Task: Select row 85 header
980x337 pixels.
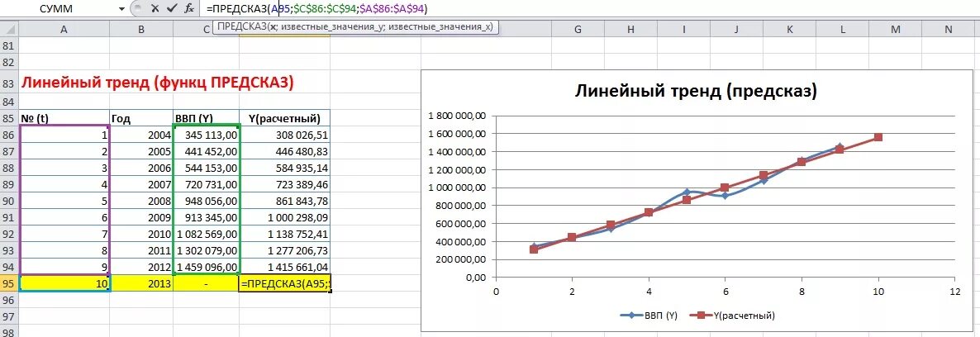Action: [9, 118]
